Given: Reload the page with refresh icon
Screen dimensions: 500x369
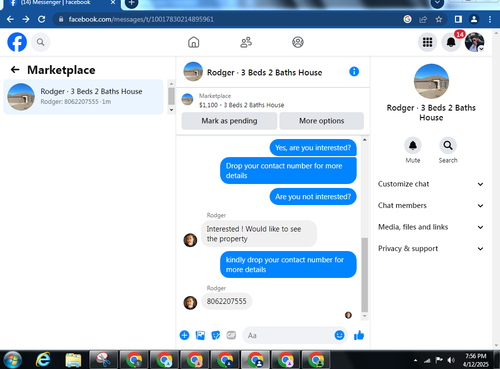Looking at the screenshot, I should tap(41, 19).
